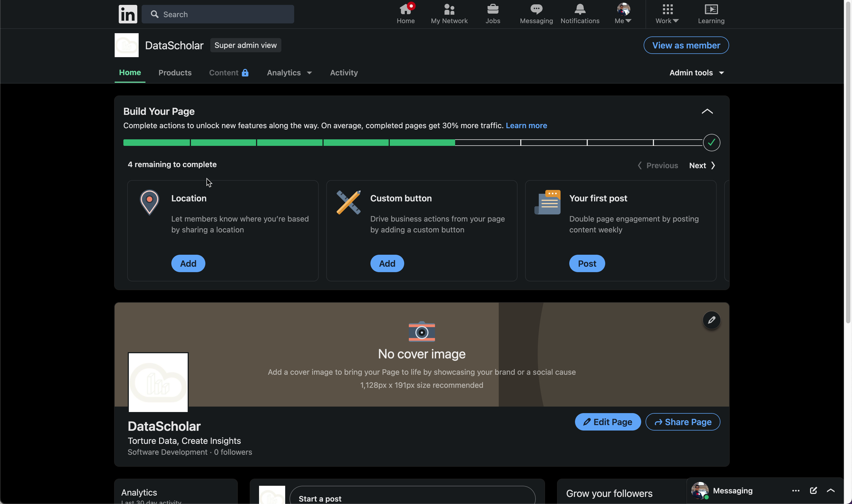Click the cover image pencil edit icon
Image resolution: width=852 pixels, height=504 pixels.
pos(711,320)
